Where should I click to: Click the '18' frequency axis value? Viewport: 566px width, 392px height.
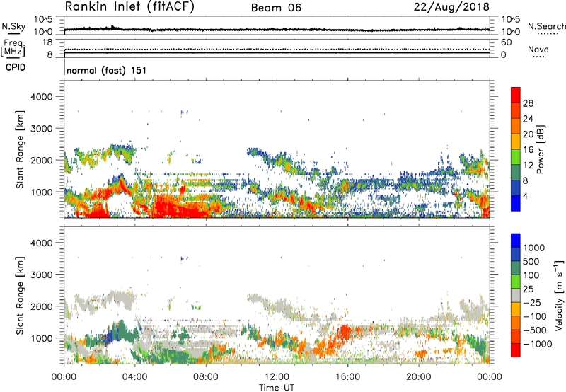pos(47,42)
